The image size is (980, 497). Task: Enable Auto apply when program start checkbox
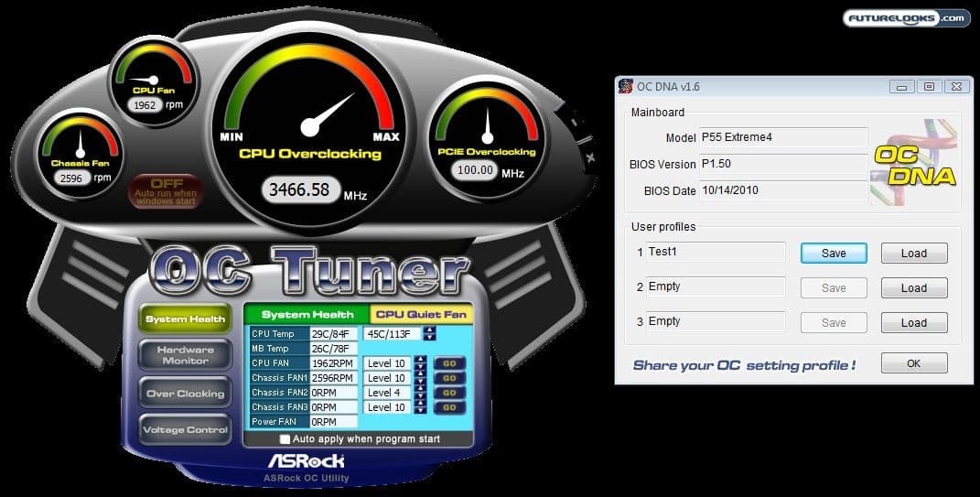[x=285, y=439]
